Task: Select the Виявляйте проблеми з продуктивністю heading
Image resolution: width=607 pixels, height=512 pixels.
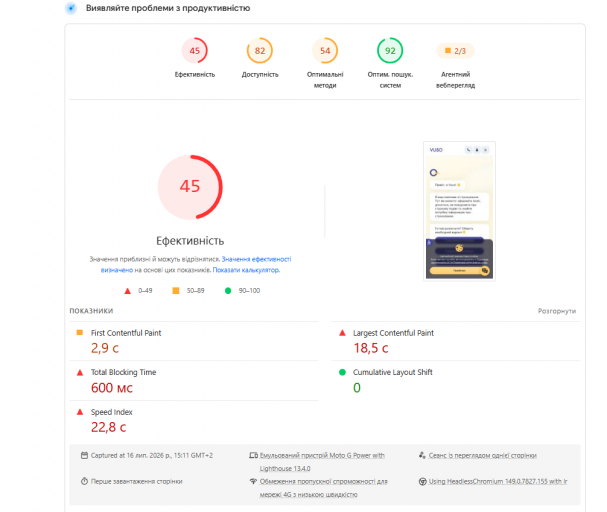Action: (x=168, y=8)
